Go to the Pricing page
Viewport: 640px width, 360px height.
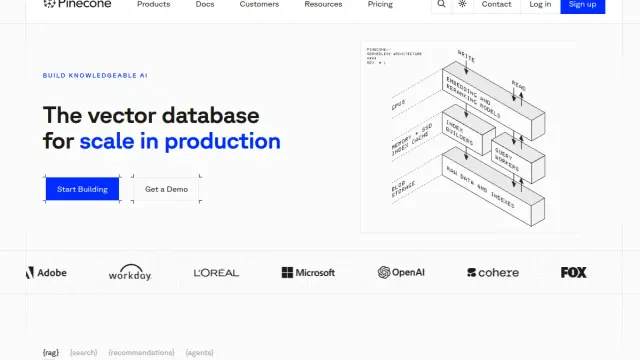click(x=380, y=4)
